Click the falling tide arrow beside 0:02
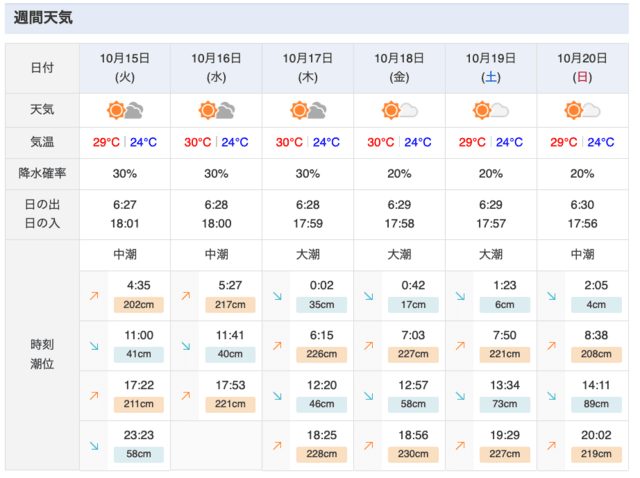Image resolution: width=640 pixels, height=478 pixels. coord(278,296)
